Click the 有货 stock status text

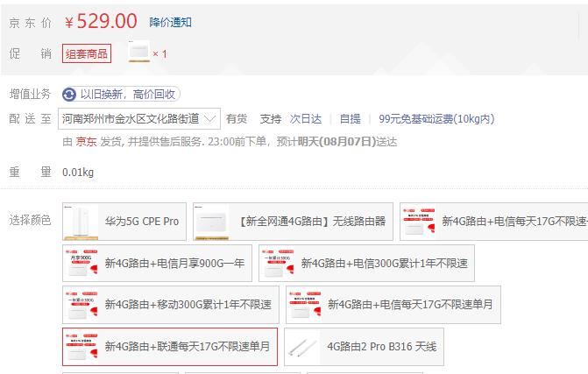(x=237, y=119)
